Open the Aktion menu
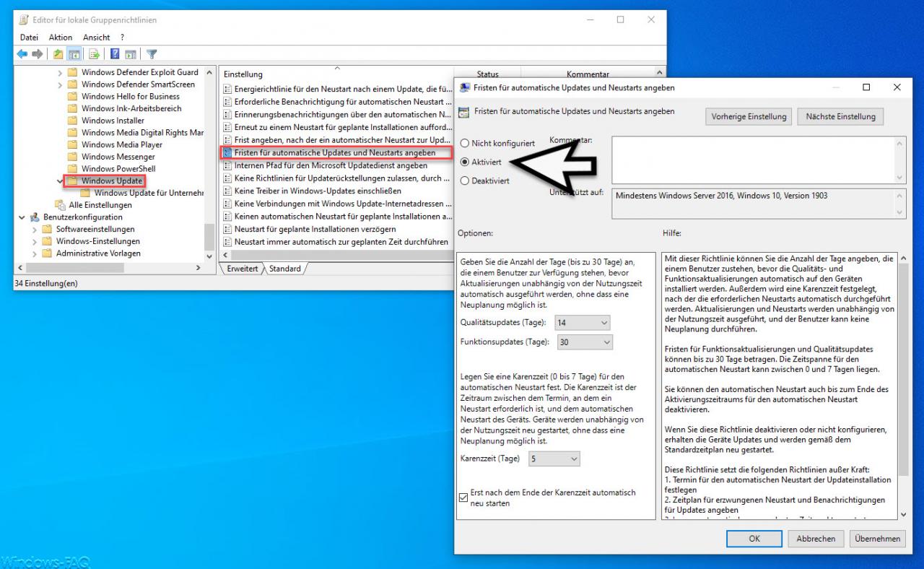This screenshot has height=569, width=924. [61, 38]
